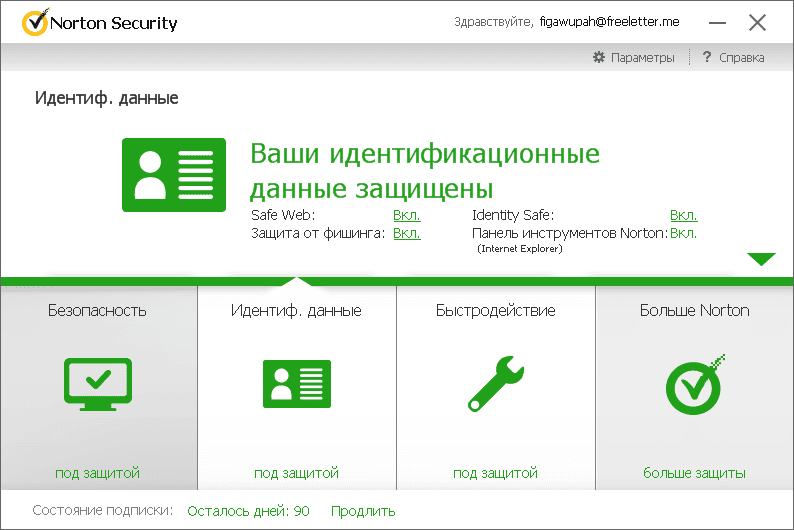Click heading Ваши идентификационные данные защищены
794x530 pixels.
(425, 171)
